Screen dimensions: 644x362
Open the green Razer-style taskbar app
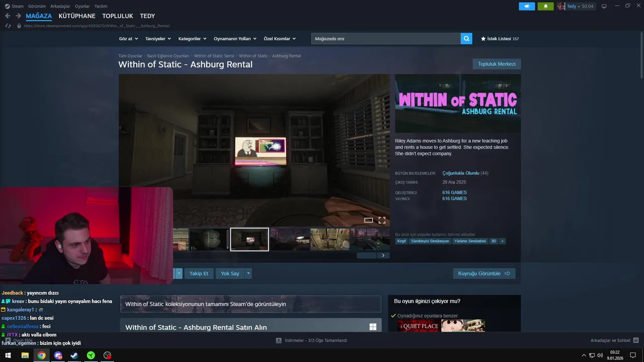91,355
